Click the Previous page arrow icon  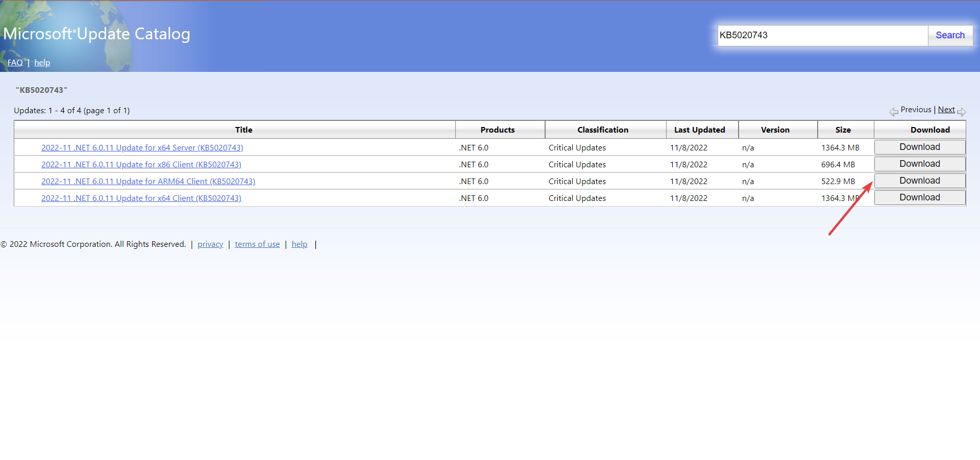894,112
